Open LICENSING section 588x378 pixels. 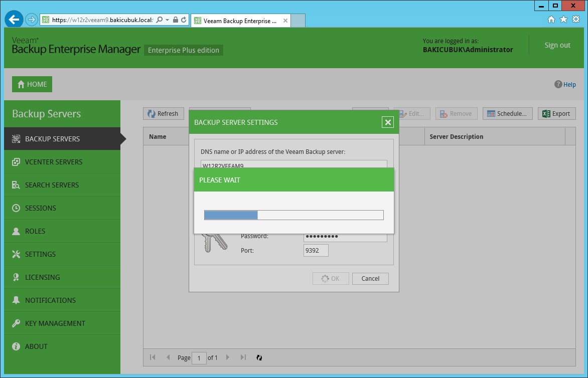(62, 277)
